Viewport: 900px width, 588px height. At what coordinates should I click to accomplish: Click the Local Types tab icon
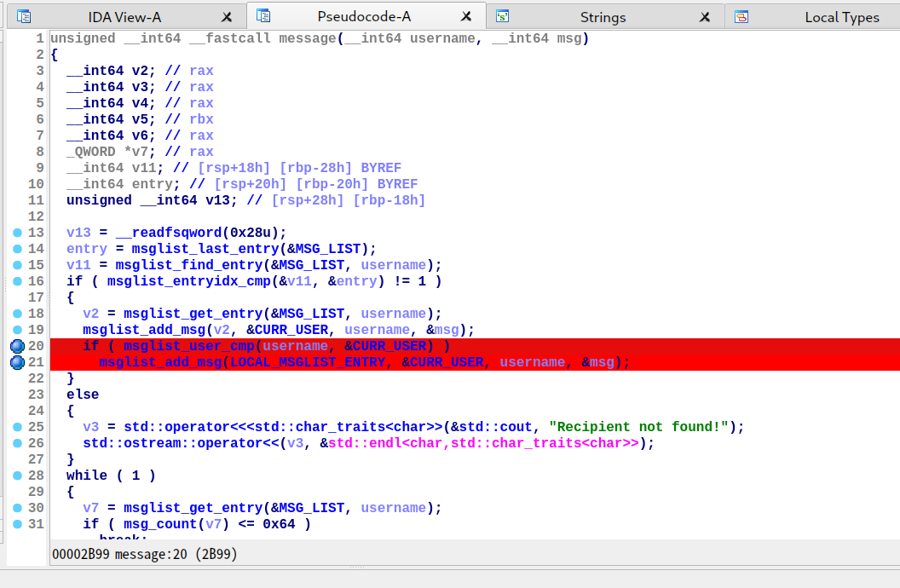pyautogui.click(x=741, y=16)
